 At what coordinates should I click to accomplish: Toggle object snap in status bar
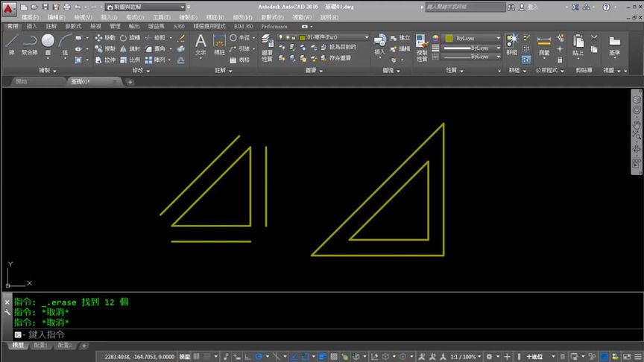click(304, 357)
